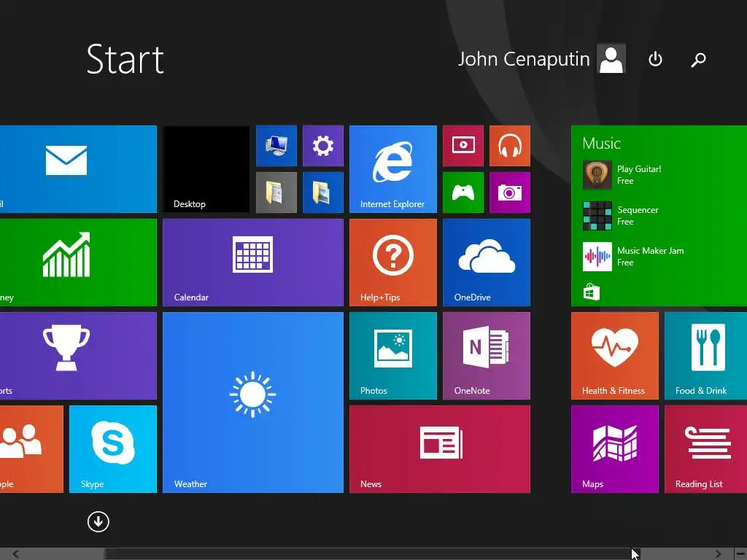Click the Sequencer app thumbnail
This screenshot has height=560, width=747.
pyautogui.click(x=597, y=216)
